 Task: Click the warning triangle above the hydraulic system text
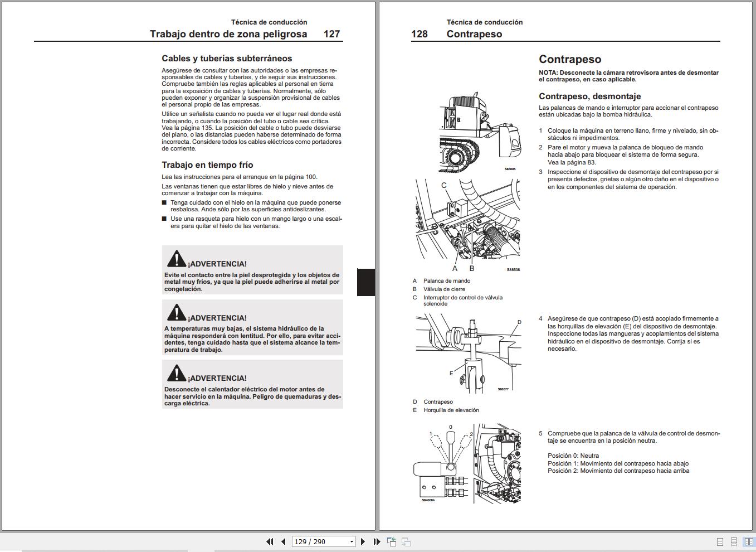point(177,313)
